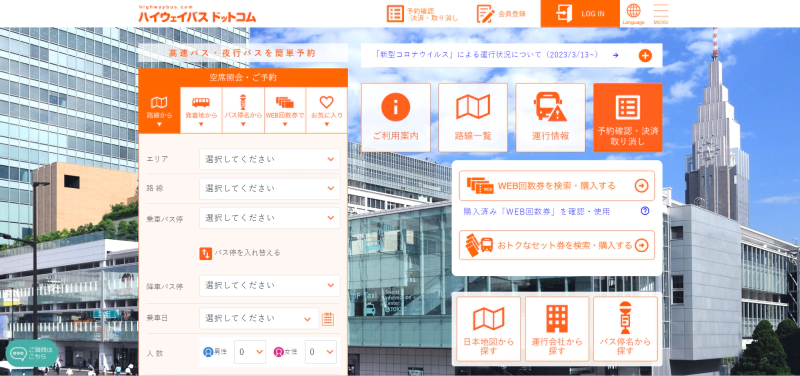Viewport: 800px width, 376px height.
Task: Open the 乗車バス停 dropdown
Action: coord(269,218)
